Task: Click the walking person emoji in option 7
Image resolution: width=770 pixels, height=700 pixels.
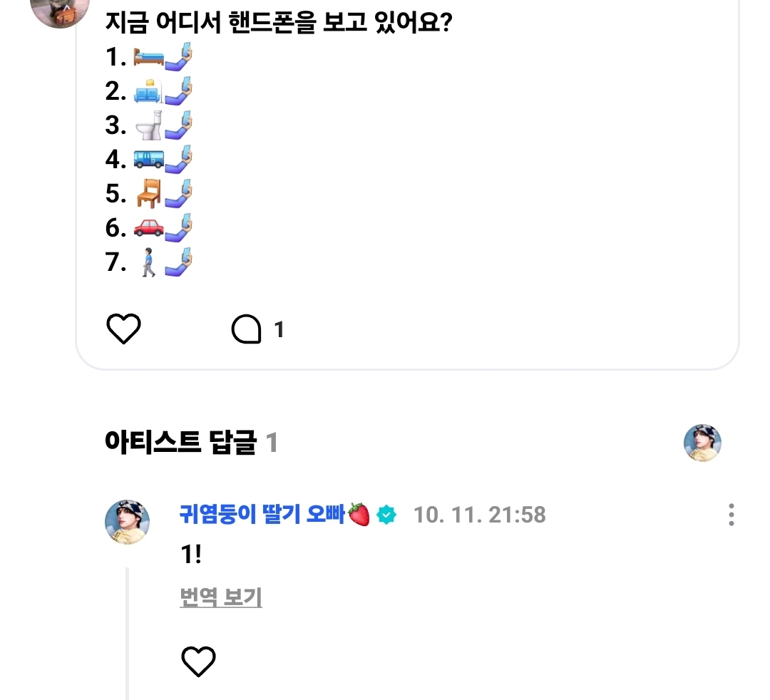Action: [x=148, y=262]
